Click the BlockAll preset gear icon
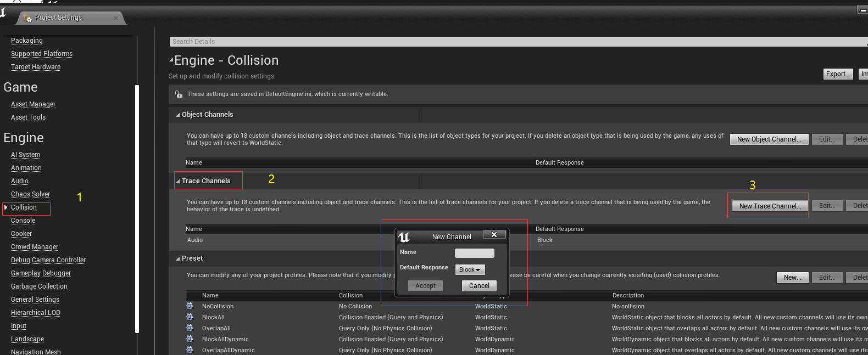 pyautogui.click(x=190, y=317)
